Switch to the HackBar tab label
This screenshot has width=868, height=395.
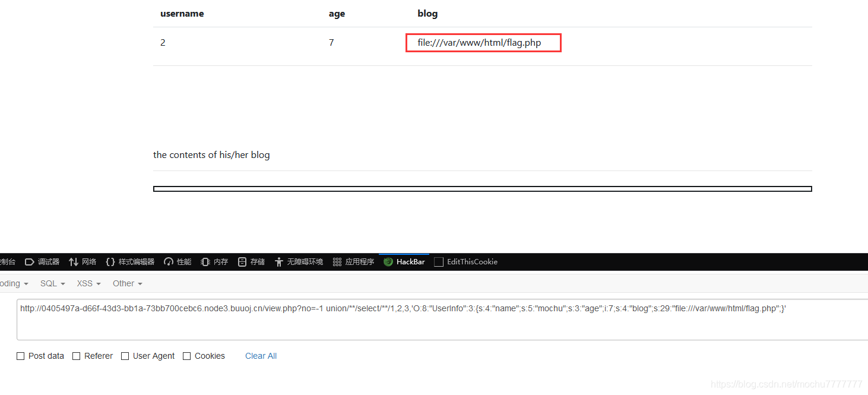pos(411,262)
